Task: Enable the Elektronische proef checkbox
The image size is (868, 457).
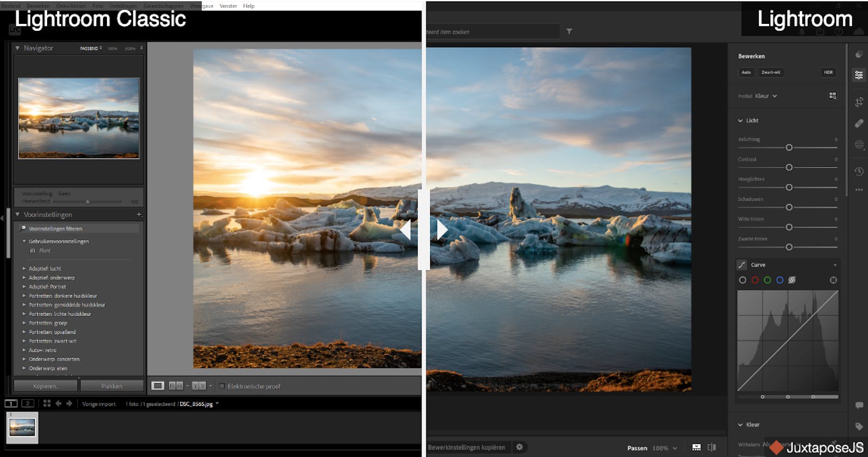Action: 222,386
